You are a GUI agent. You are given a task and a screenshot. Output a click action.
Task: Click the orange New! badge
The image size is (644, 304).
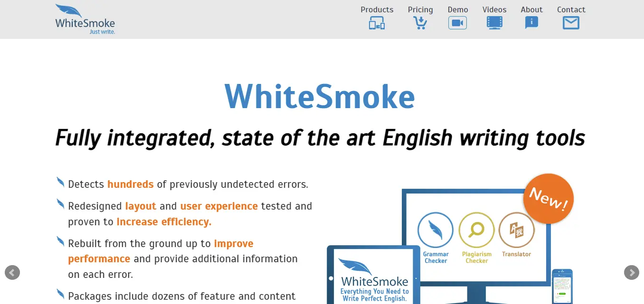pyautogui.click(x=549, y=199)
